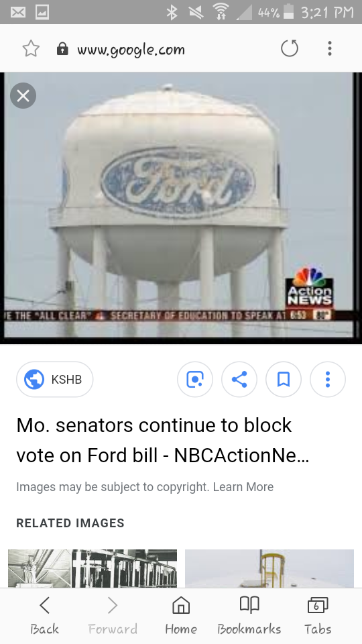Open the Bookmarks panel
The image size is (362, 644).
click(249, 616)
